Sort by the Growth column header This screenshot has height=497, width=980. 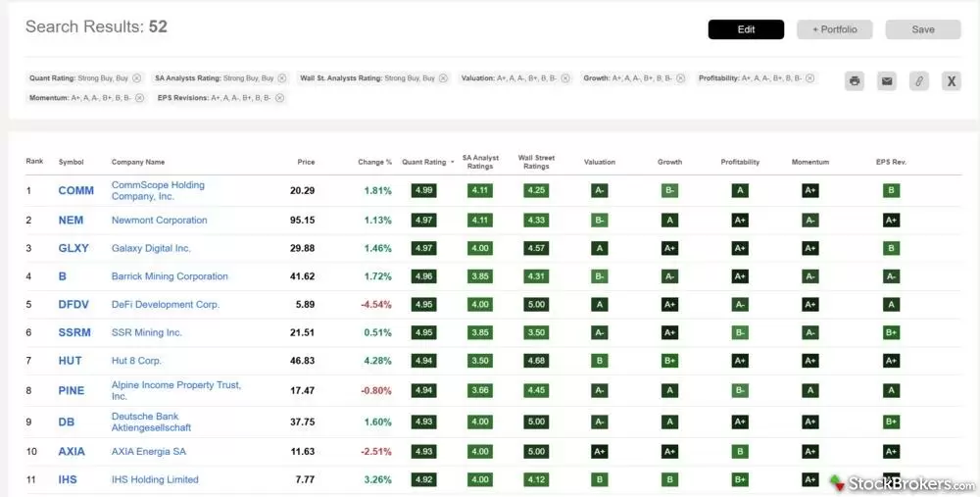click(669, 162)
